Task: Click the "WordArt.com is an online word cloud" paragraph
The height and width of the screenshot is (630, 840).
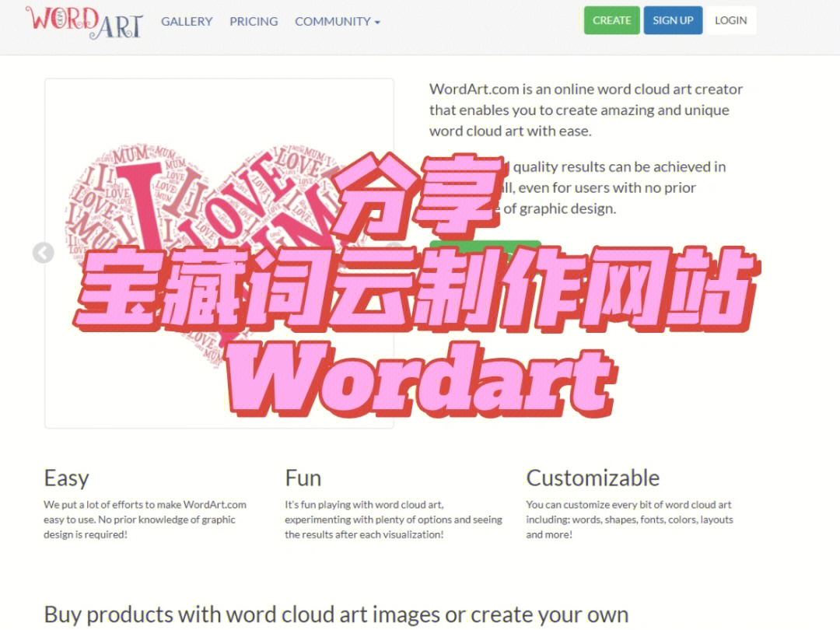Action: (x=586, y=110)
